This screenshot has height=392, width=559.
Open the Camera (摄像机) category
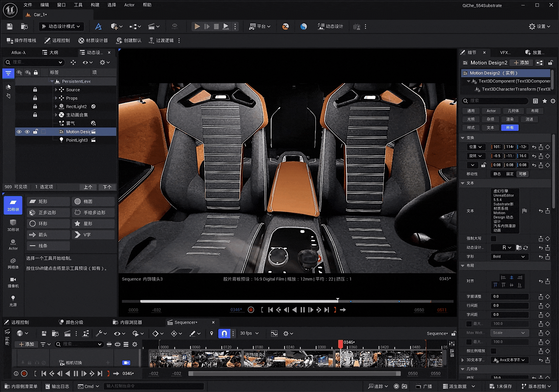[13, 282]
